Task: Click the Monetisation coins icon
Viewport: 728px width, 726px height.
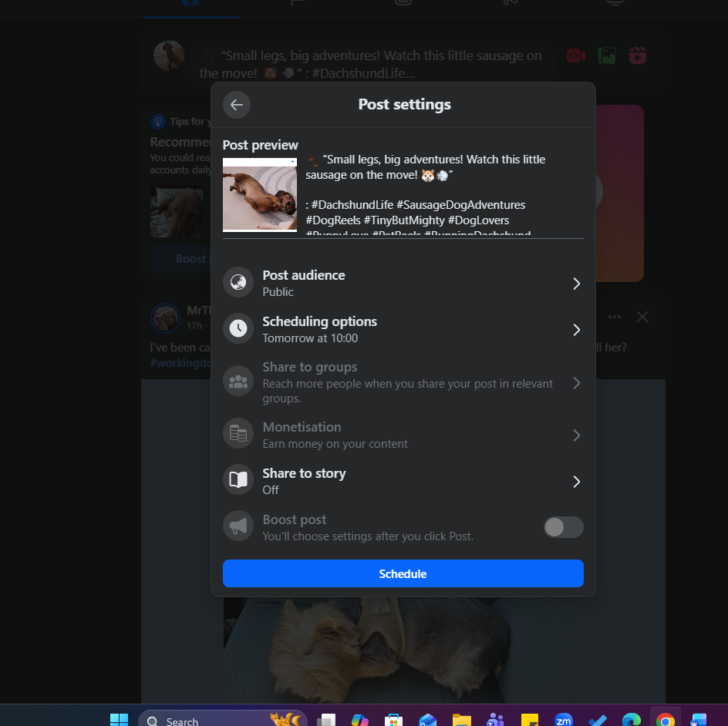Action: click(238, 434)
